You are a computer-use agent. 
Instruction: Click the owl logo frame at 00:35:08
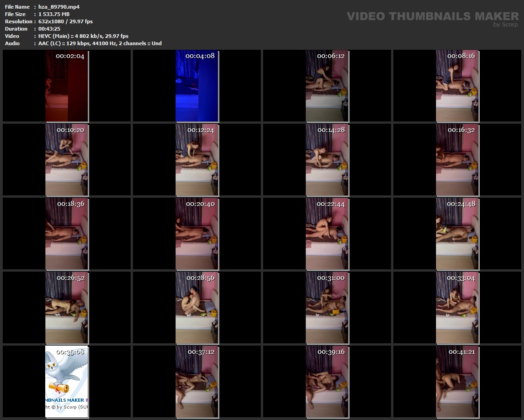[x=67, y=382]
